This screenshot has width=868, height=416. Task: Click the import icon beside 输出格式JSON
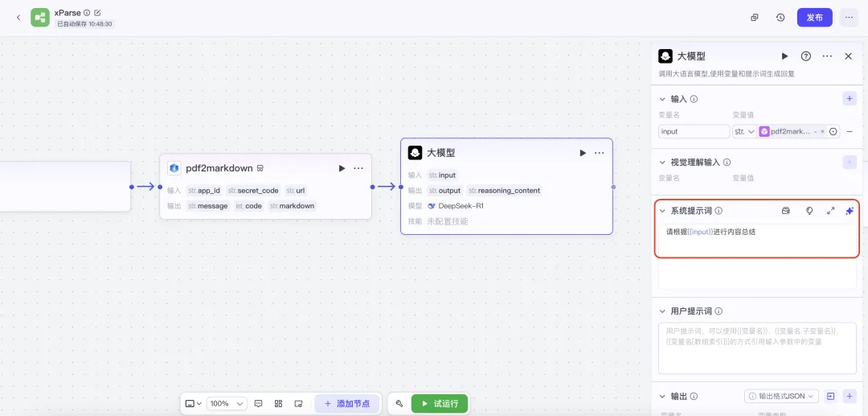click(x=830, y=396)
